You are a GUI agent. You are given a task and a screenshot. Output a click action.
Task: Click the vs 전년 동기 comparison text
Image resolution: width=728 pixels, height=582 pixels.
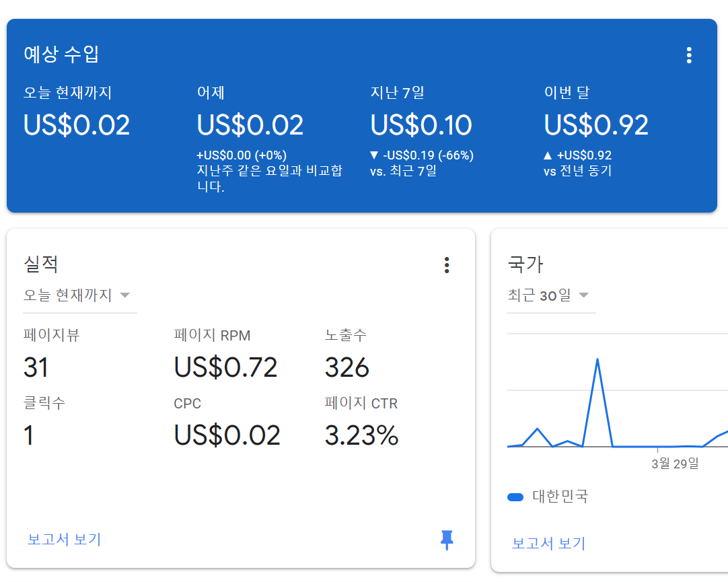point(577,171)
